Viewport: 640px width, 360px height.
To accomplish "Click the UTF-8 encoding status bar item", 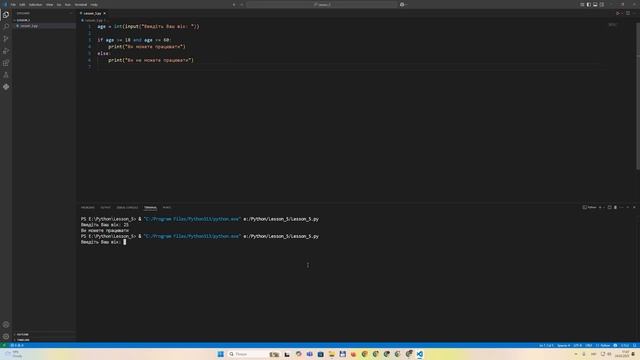I will 578,345.
